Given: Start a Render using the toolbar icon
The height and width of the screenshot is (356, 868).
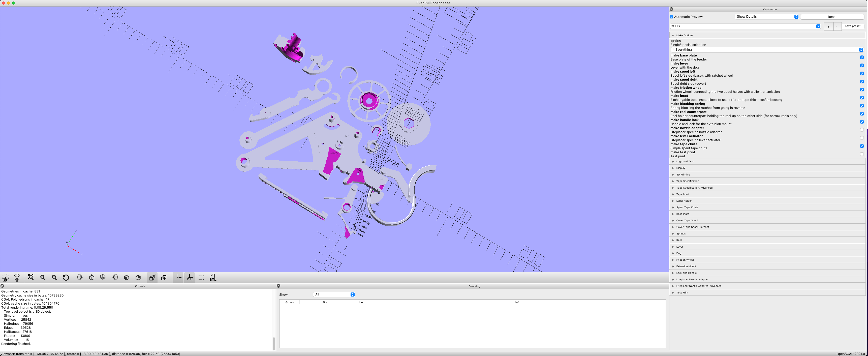Looking at the screenshot, I should pyautogui.click(x=17, y=277).
